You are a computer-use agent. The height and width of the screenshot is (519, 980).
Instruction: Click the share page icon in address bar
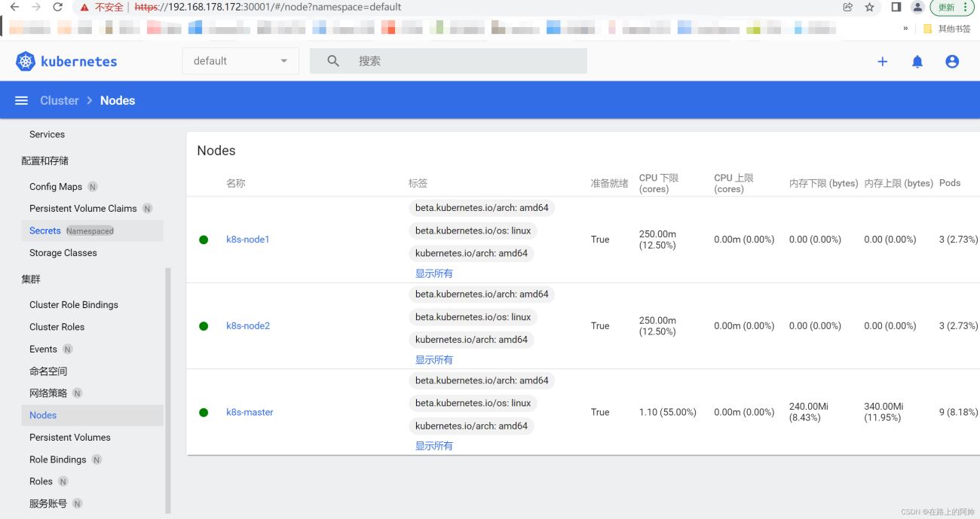coord(847,7)
